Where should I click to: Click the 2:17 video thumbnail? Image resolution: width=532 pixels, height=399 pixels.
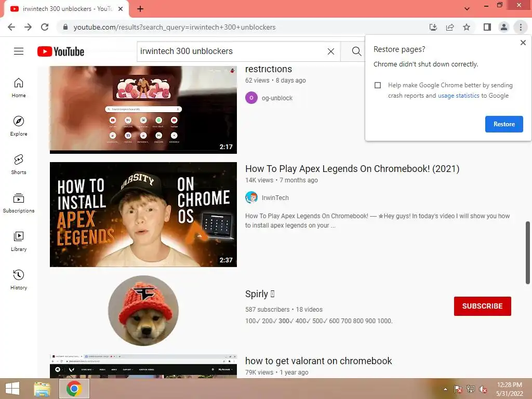[x=143, y=110]
